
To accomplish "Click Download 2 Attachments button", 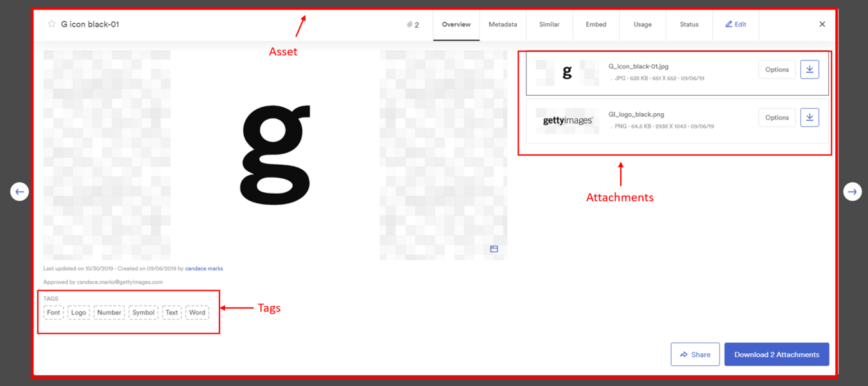I will click(x=777, y=354).
